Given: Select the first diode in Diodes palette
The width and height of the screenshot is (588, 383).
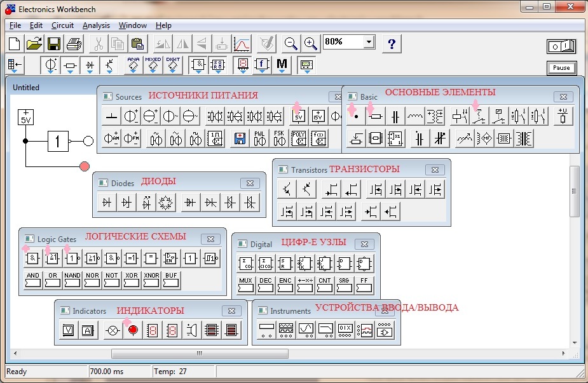Looking at the screenshot, I should [107, 203].
